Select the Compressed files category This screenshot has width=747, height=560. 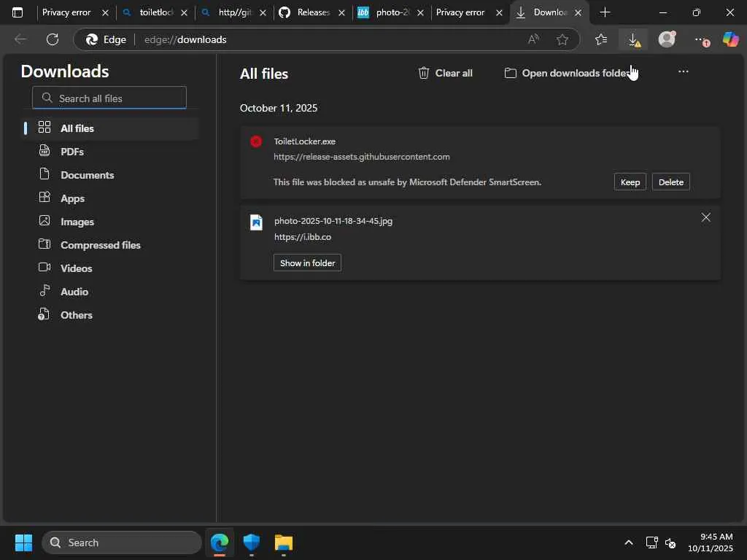tap(111, 245)
